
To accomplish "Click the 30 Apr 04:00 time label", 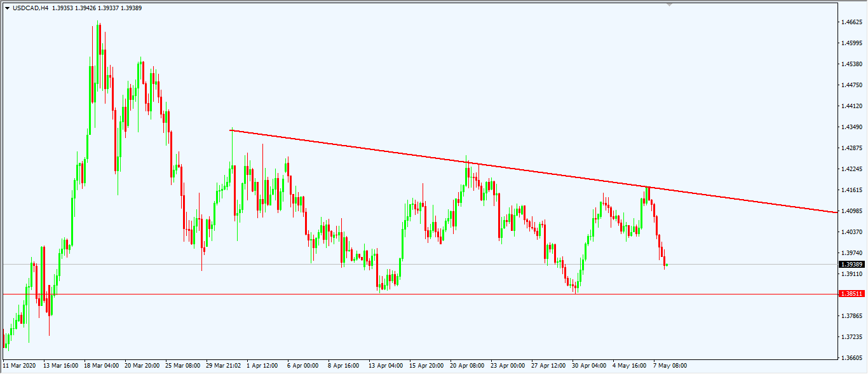I will point(589,366).
